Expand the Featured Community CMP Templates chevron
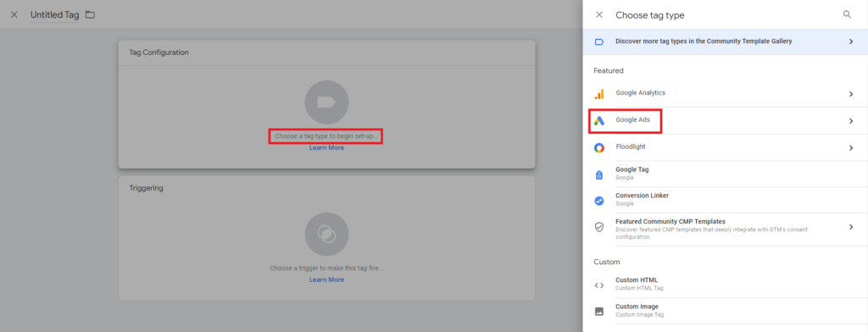The image size is (868, 332). point(851,227)
